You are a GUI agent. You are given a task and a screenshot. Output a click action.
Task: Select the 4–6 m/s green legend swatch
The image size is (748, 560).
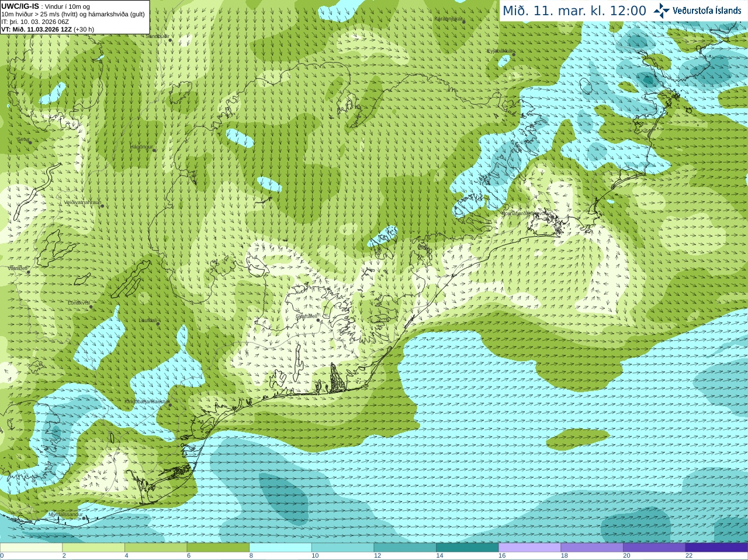pyautogui.click(x=155, y=548)
